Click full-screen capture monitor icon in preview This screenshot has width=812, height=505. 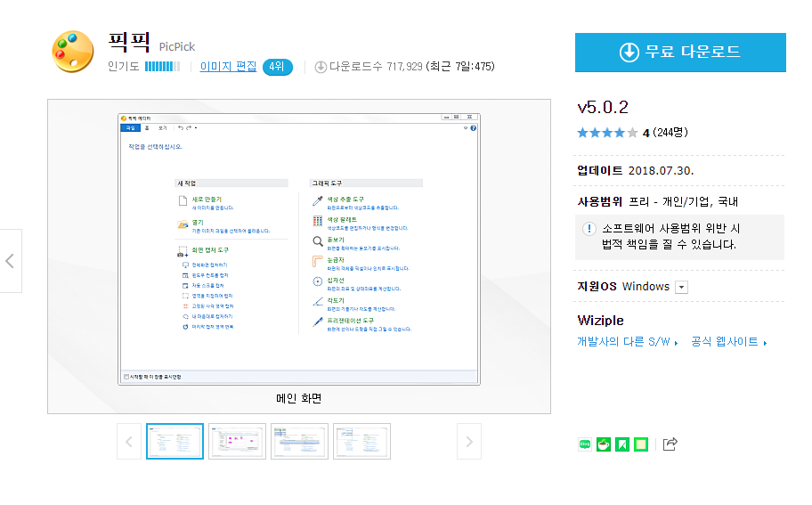point(185,265)
